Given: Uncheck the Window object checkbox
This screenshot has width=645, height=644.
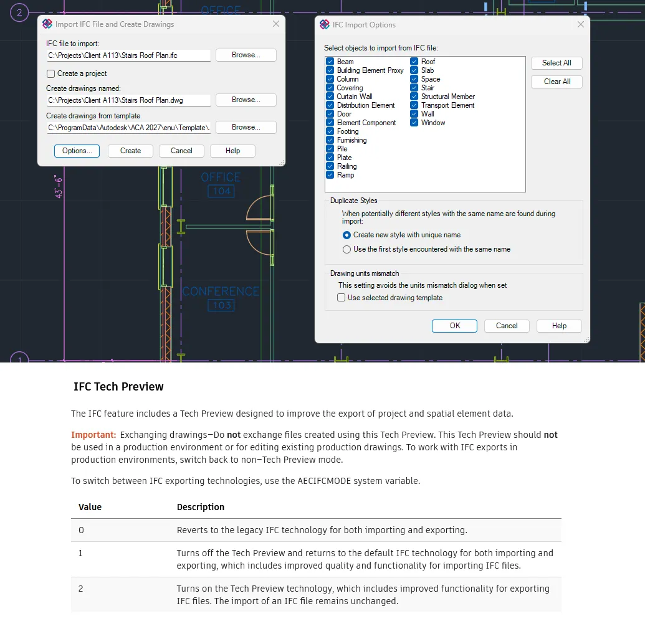Looking at the screenshot, I should coord(414,123).
